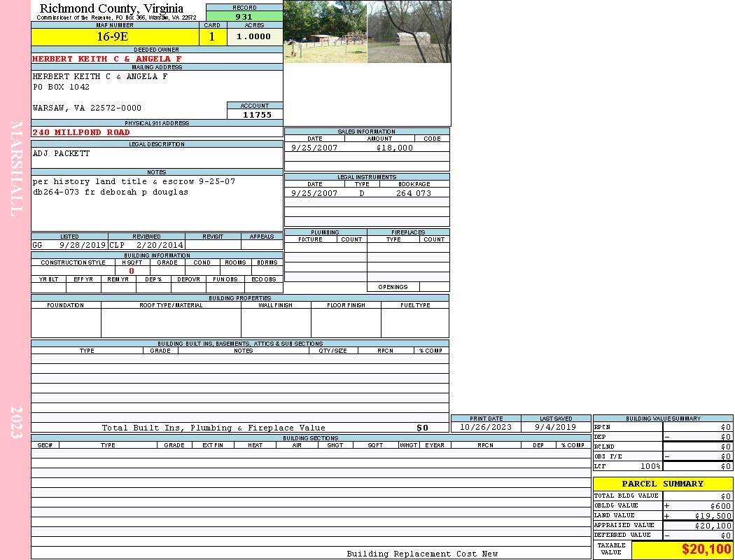Click the print date 10/26/2023

click(485, 427)
